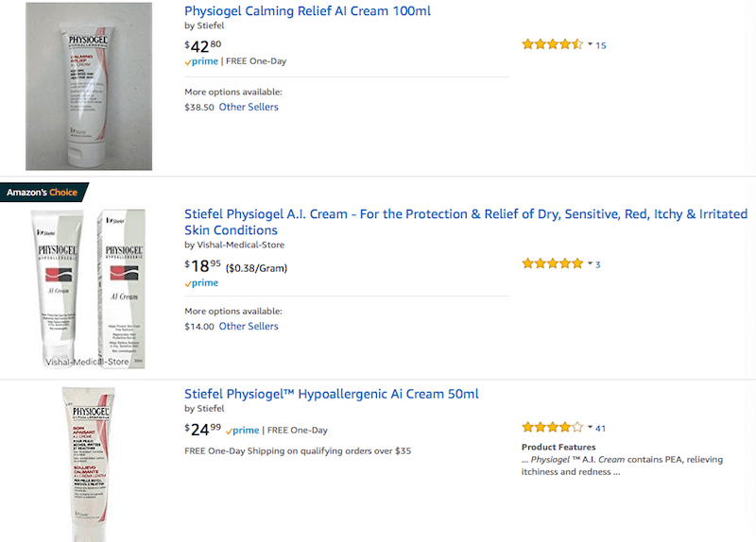
Task: Click the Calming Relief cream tube thumbnail
Action: point(89,86)
